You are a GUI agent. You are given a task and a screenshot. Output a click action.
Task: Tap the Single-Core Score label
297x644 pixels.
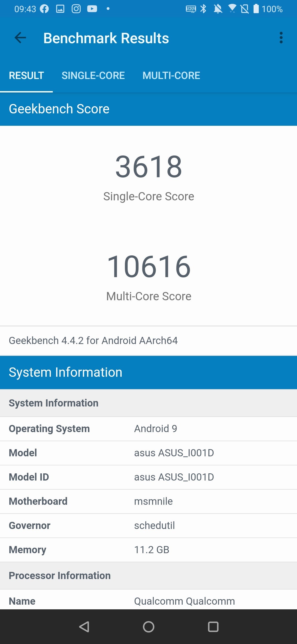pos(148,197)
